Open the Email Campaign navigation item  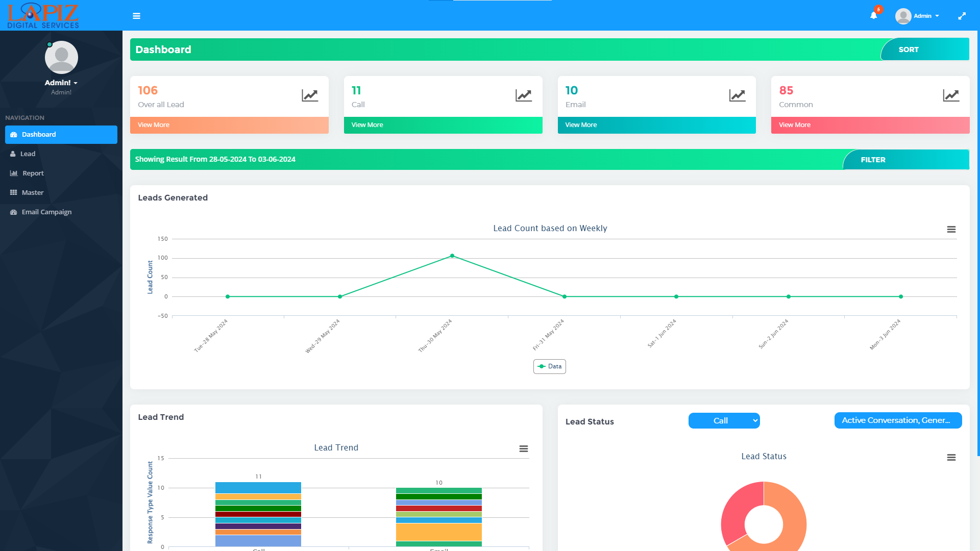tap(61, 212)
